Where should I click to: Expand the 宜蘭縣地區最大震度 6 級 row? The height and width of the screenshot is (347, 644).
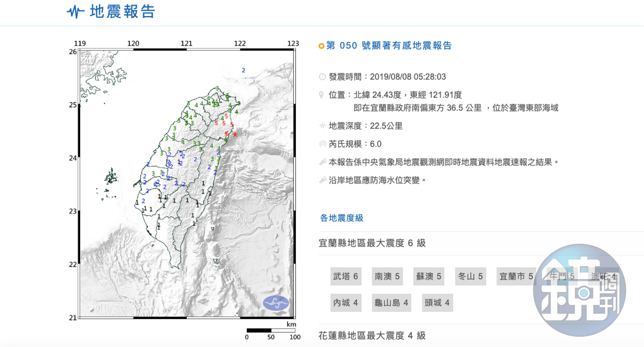pos(372,243)
